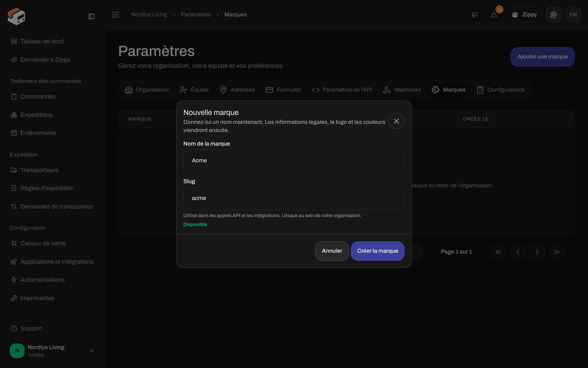Go to the last page arrows
The image size is (588, 368).
(x=557, y=252)
